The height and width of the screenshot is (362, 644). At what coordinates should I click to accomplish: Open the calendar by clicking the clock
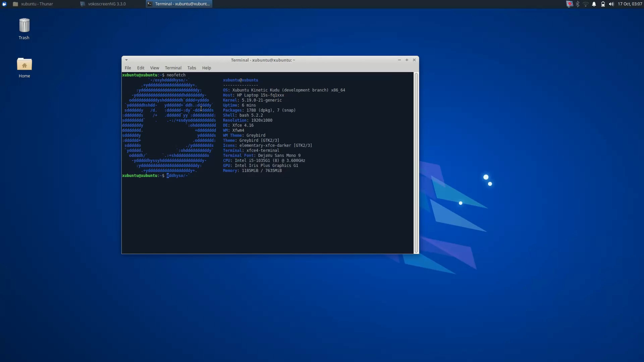coord(630,4)
